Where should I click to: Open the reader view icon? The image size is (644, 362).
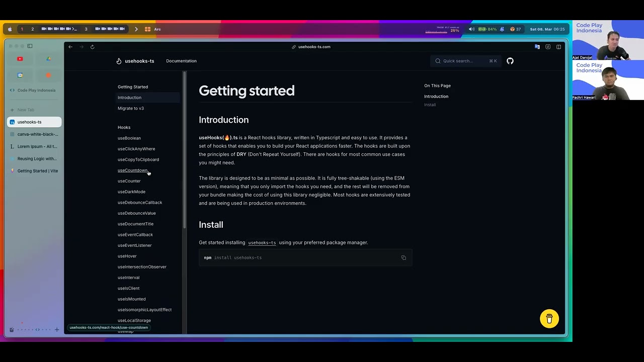coord(548,47)
